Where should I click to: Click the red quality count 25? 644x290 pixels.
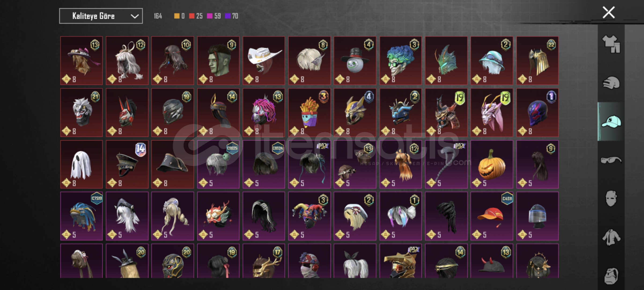199,16
